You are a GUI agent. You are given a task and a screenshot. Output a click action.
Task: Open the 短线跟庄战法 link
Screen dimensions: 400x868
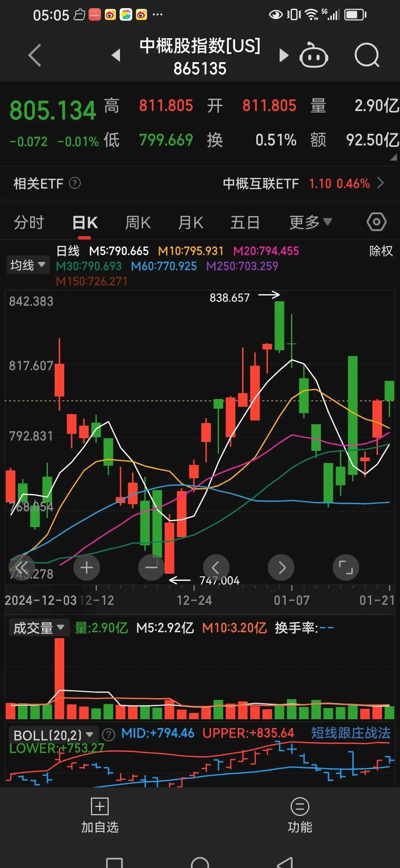tap(350, 733)
